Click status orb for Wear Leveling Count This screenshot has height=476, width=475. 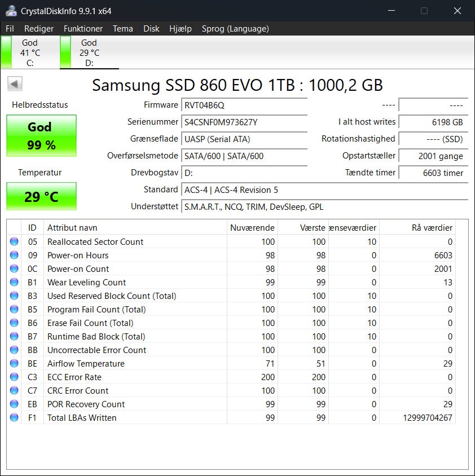14,282
